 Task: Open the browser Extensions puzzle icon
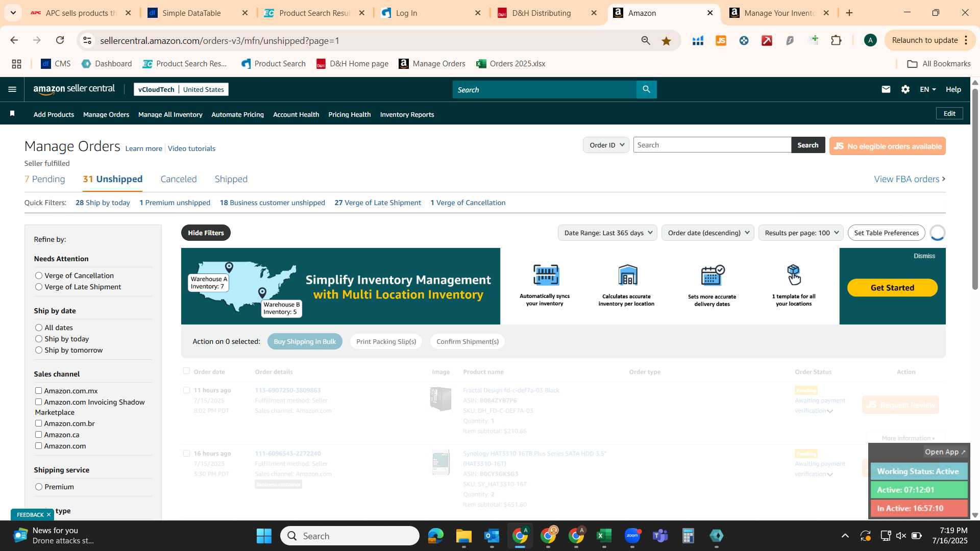coord(836,40)
